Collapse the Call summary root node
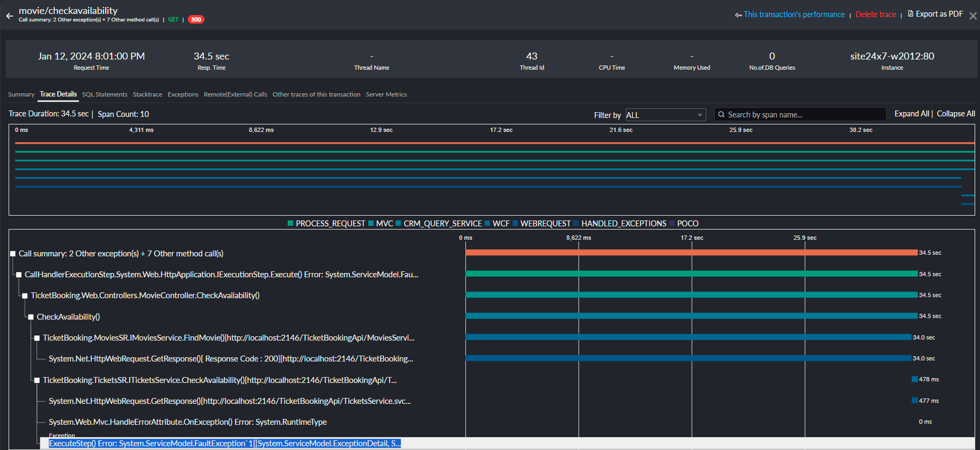The width and height of the screenshot is (980, 450). tap(13, 254)
